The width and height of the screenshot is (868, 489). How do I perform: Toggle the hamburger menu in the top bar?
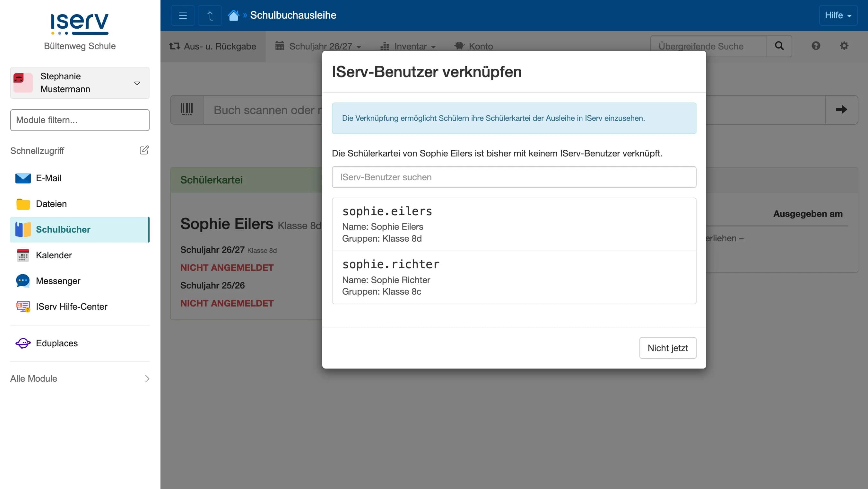click(183, 15)
